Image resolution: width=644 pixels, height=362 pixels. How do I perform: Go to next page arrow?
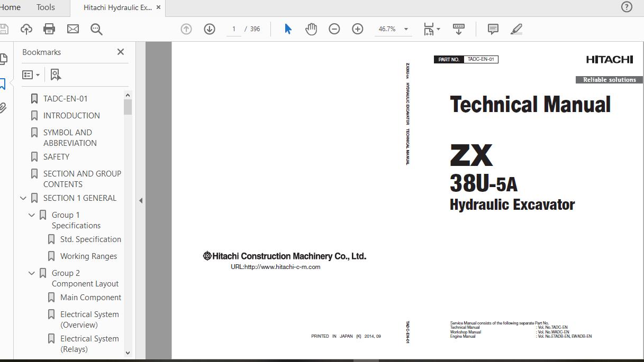pos(210,29)
